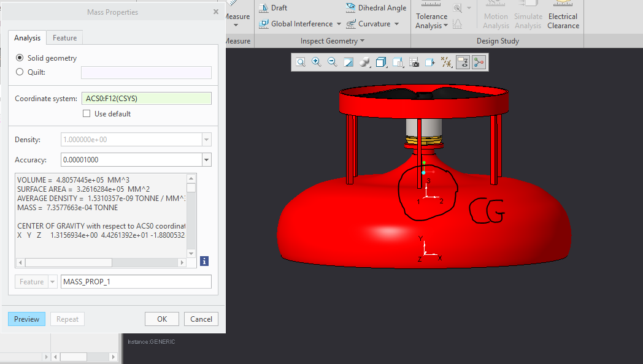
Task: Click the results vertical scrollbar thumb
Action: pos(191,188)
